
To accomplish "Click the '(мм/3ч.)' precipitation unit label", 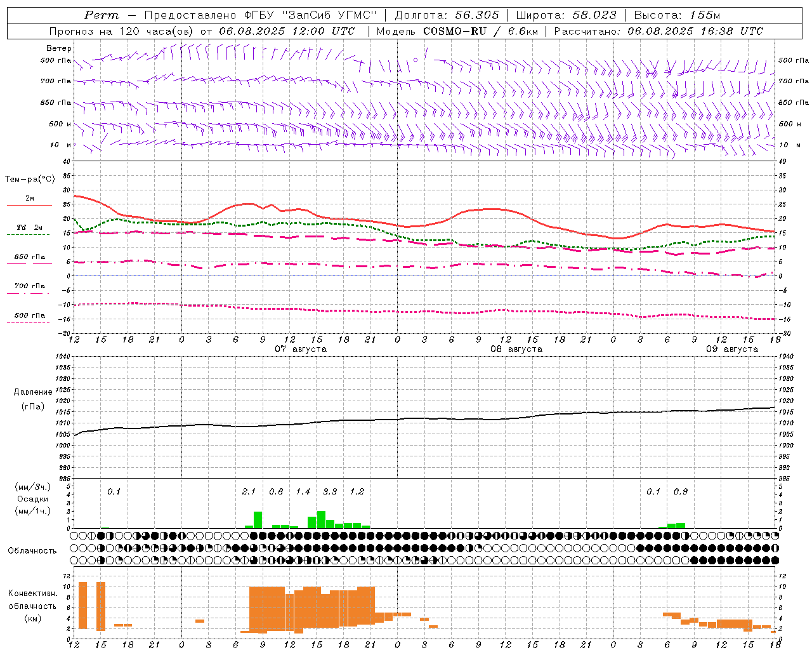I will pyautogui.click(x=33, y=487).
